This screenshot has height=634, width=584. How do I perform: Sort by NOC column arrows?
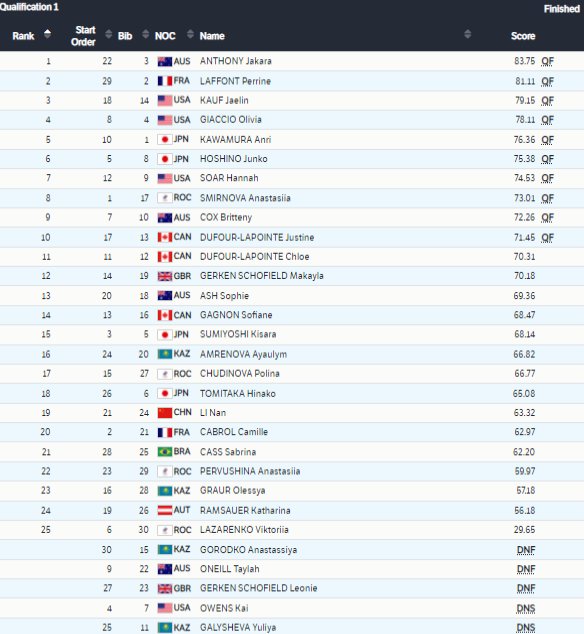(x=190, y=34)
